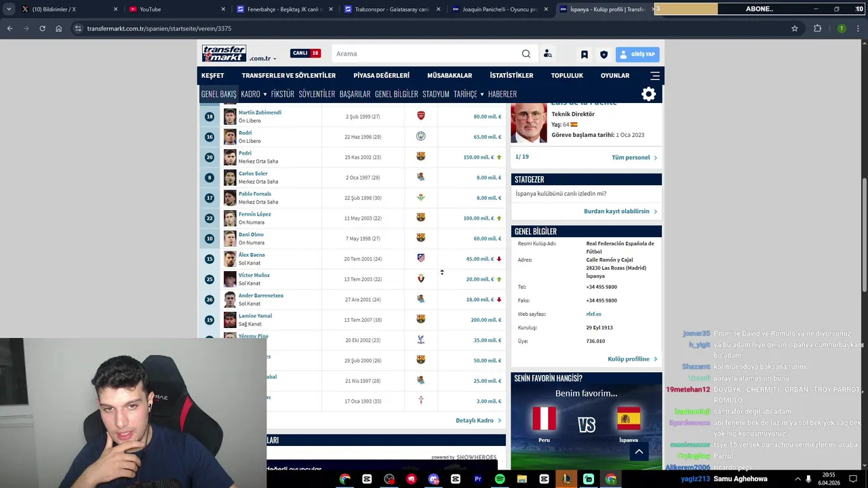Open Spotify from the taskbar
This screenshot has width=868, height=488.
point(500,479)
